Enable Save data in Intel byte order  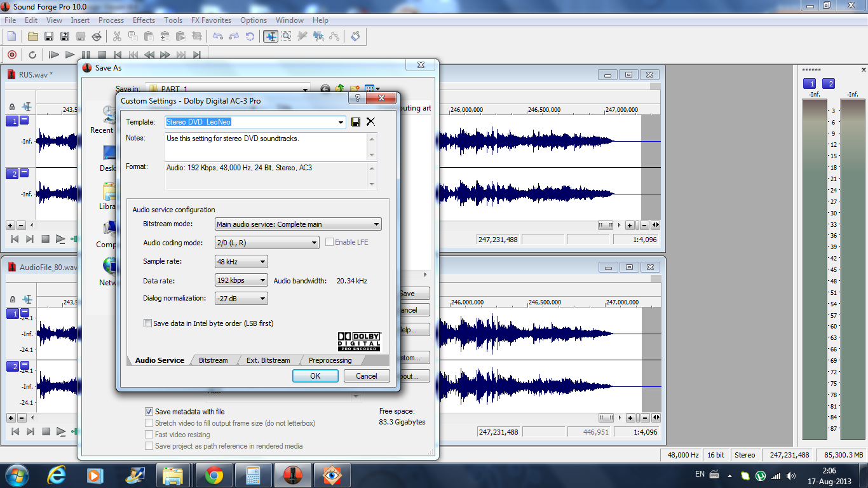point(148,323)
